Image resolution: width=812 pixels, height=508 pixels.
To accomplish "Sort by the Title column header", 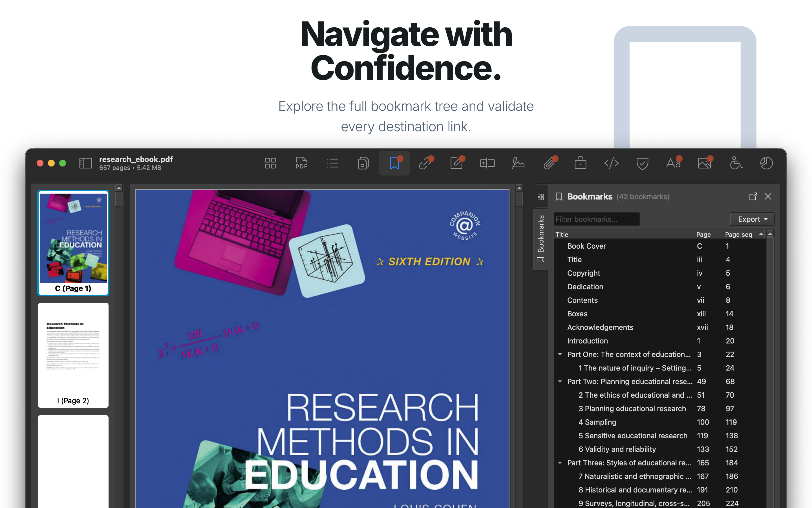I will tap(623, 235).
